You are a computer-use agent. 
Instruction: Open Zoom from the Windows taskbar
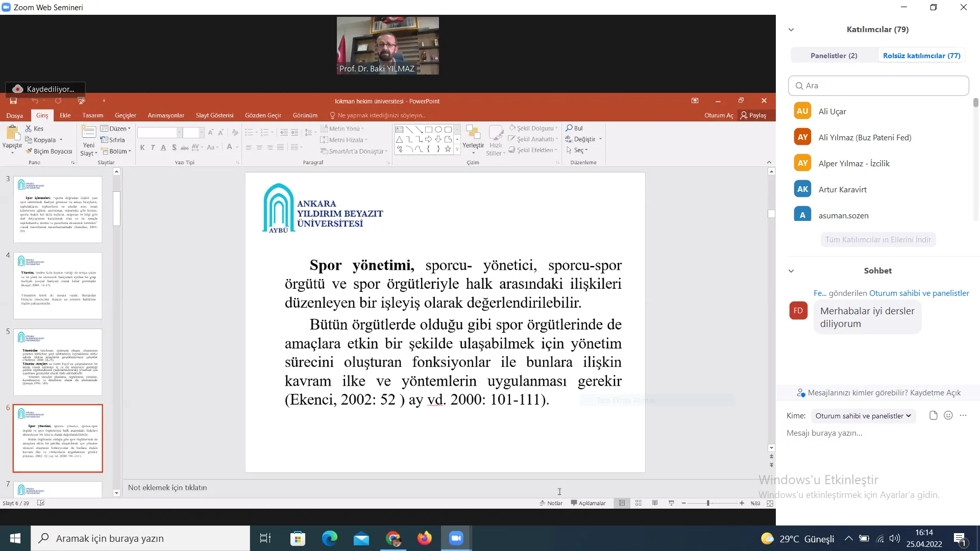pos(456,538)
